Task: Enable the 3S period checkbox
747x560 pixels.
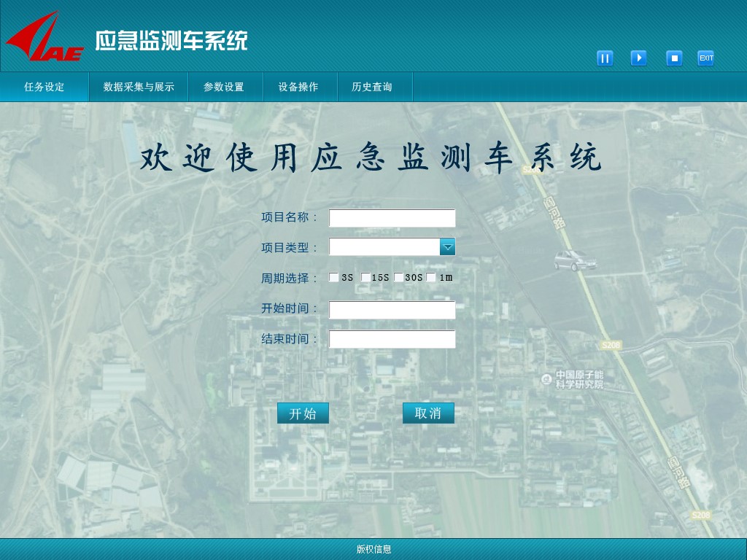Action: (x=334, y=277)
